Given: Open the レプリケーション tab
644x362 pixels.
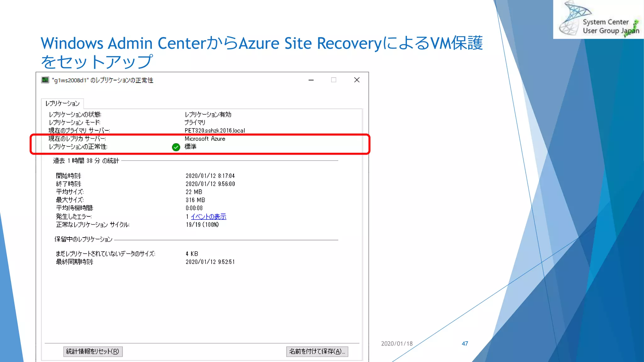Looking at the screenshot, I should click(62, 103).
